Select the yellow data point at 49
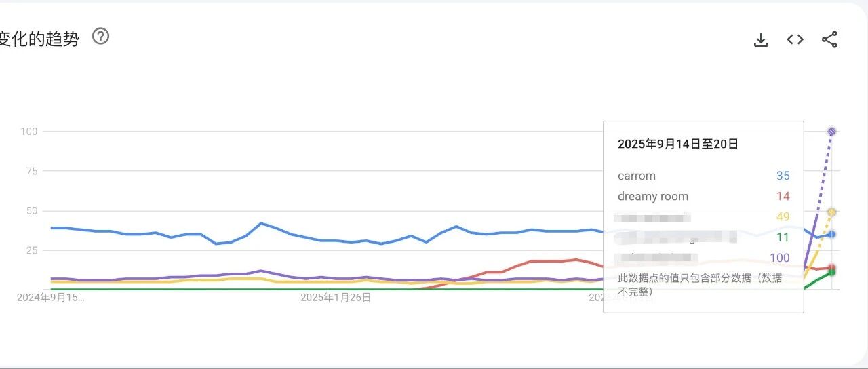Screen dimensions: 868x369 [x=831, y=212]
